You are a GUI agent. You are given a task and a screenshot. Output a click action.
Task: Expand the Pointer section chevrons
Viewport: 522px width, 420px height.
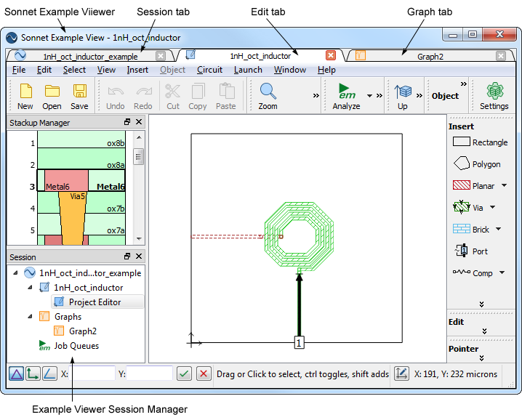tap(481, 358)
